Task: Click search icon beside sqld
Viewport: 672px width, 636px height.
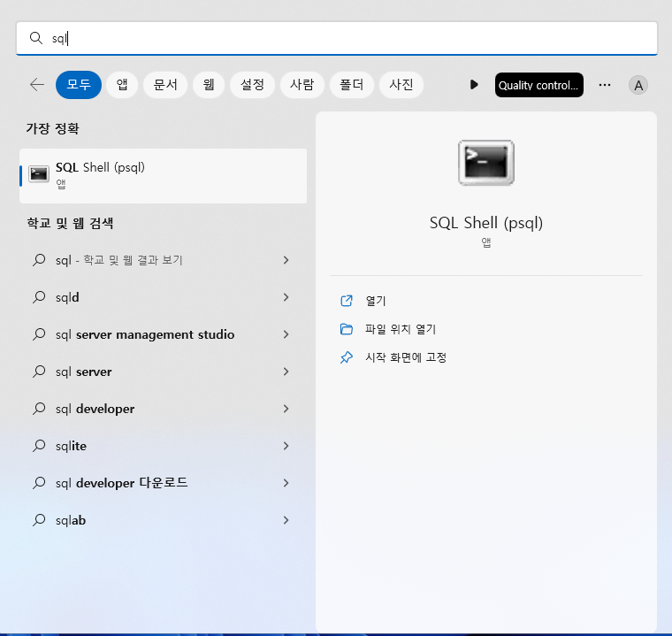Action: [x=39, y=297]
